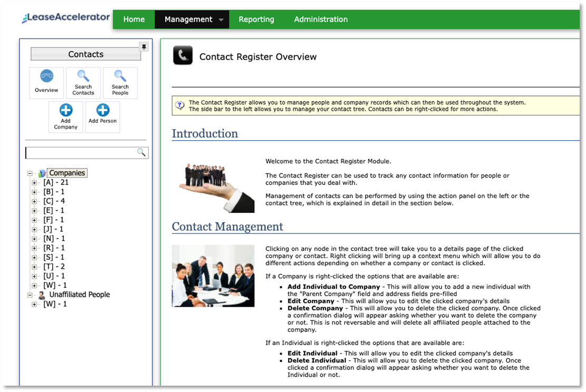Screen dimensions: 586x392
Task: Click the Contacts header button
Action: (85, 54)
